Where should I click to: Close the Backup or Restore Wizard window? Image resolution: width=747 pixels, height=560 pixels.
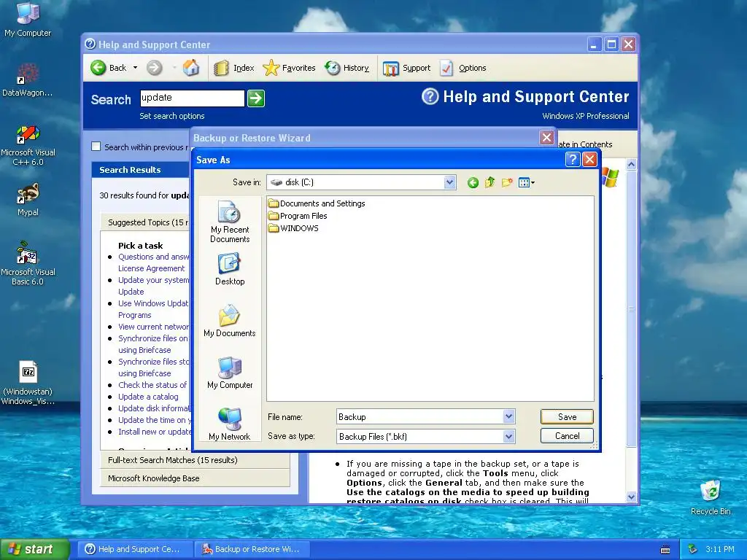(547, 138)
